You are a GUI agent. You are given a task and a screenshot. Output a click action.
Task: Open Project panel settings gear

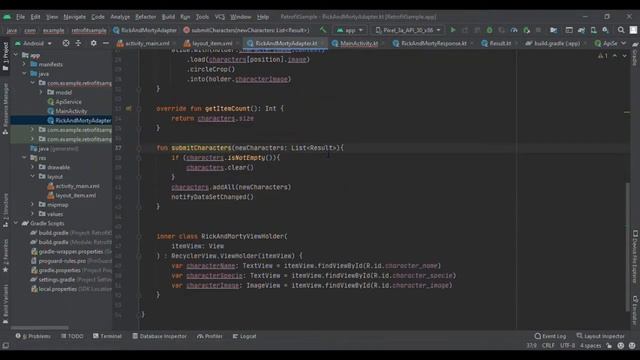pyautogui.click(x=93, y=43)
